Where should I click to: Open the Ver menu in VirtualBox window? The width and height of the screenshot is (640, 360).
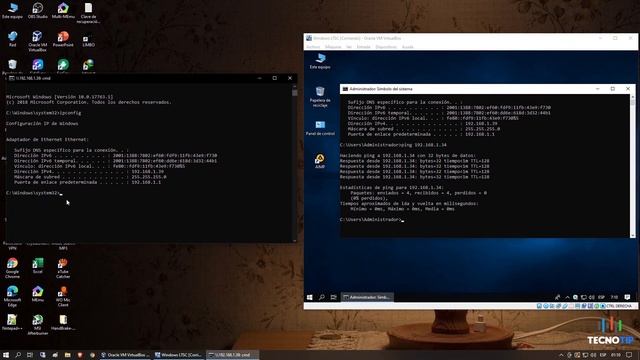coord(349,47)
